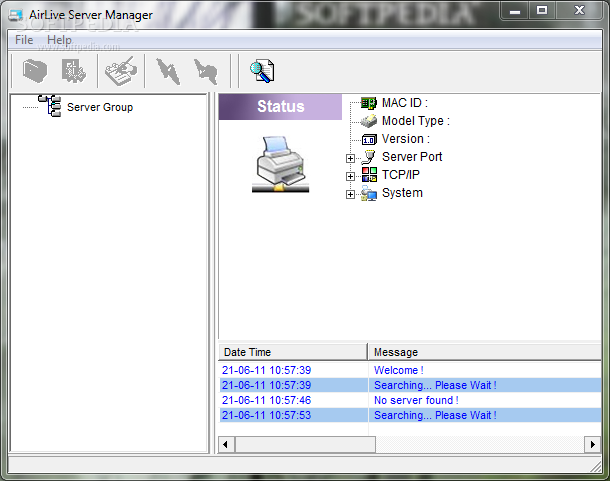Select the System label
This screenshot has height=481, width=610.
point(402,193)
